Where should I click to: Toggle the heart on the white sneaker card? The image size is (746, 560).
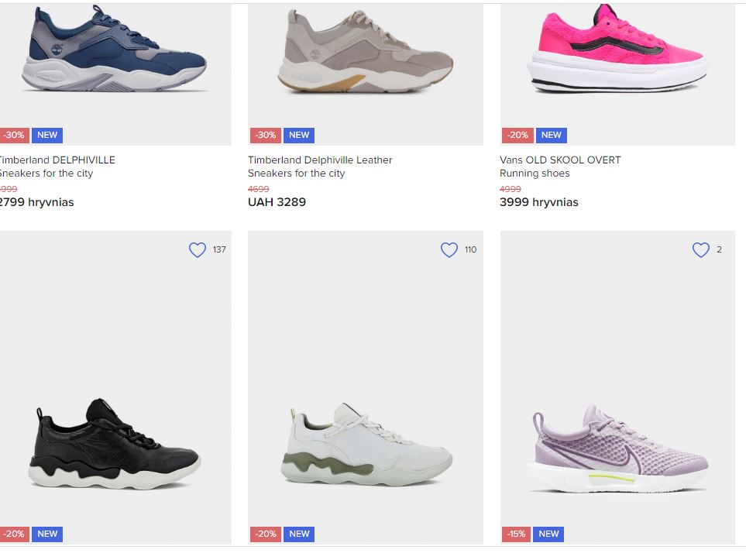pyautogui.click(x=449, y=249)
